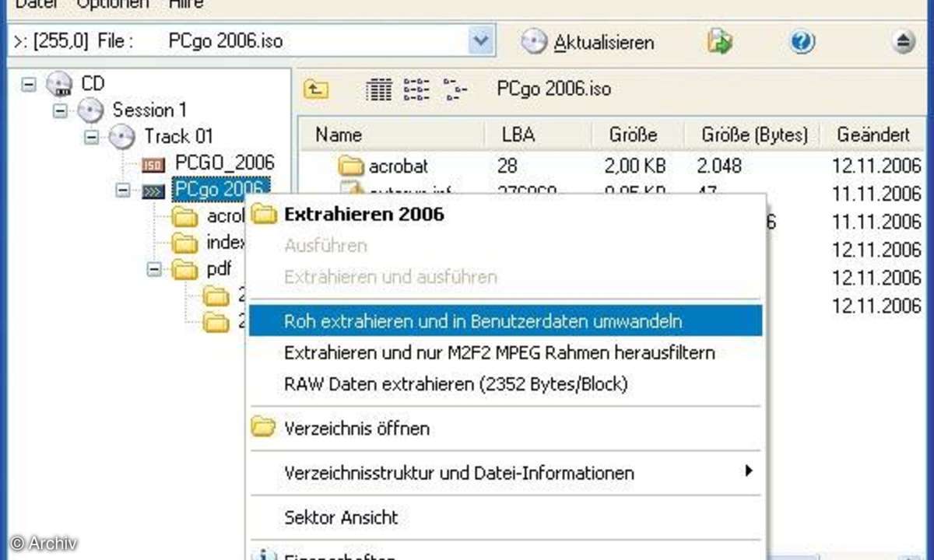The image size is (934, 560).
Task: Choose Sektor Ansicht menu entry
Action: point(504,517)
